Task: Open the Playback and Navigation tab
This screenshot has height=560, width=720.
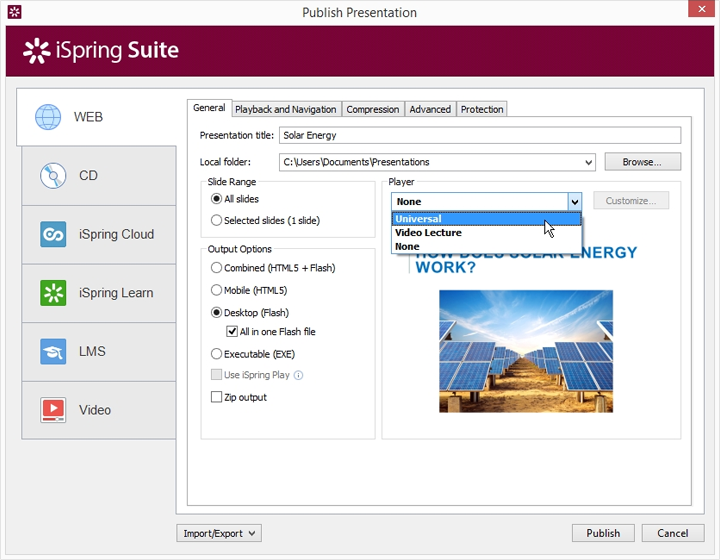Action: [x=286, y=109]
